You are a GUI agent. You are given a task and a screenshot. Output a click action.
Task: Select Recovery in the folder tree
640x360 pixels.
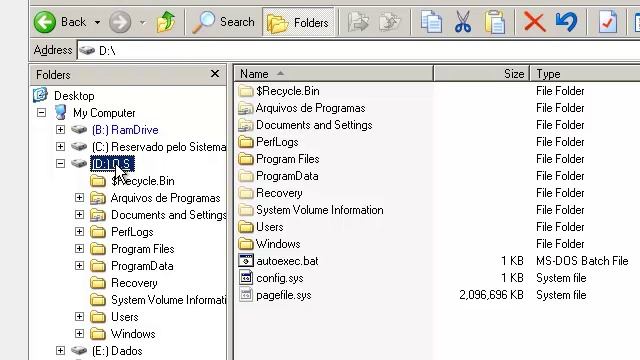(134, 283)
